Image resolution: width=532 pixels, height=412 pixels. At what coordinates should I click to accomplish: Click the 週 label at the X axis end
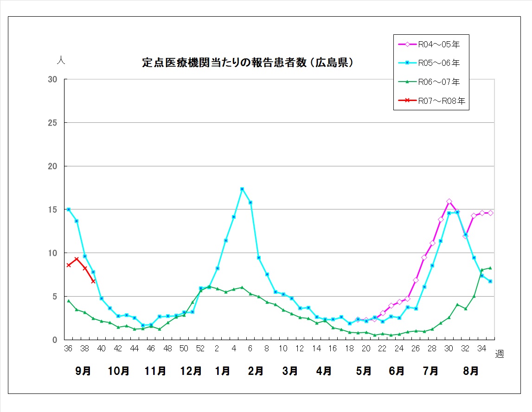(499, 355)
